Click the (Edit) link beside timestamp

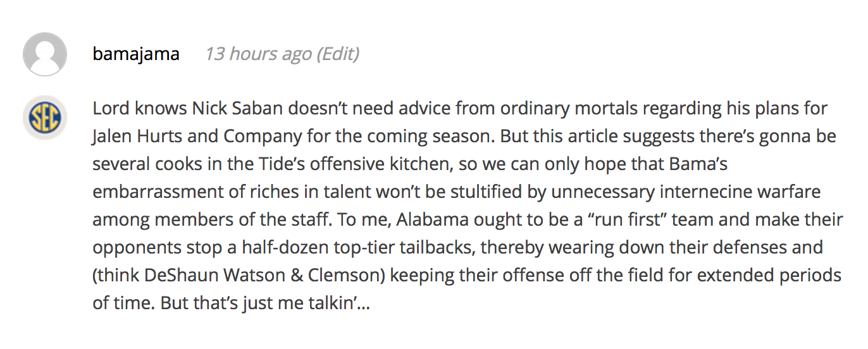pos(338,54)
